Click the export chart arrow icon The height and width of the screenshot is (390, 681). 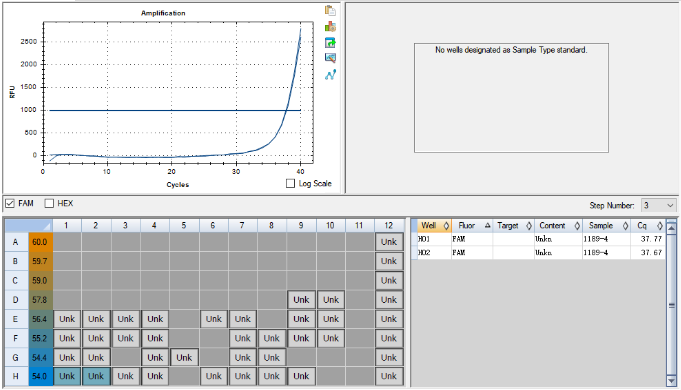coord(330,43)
